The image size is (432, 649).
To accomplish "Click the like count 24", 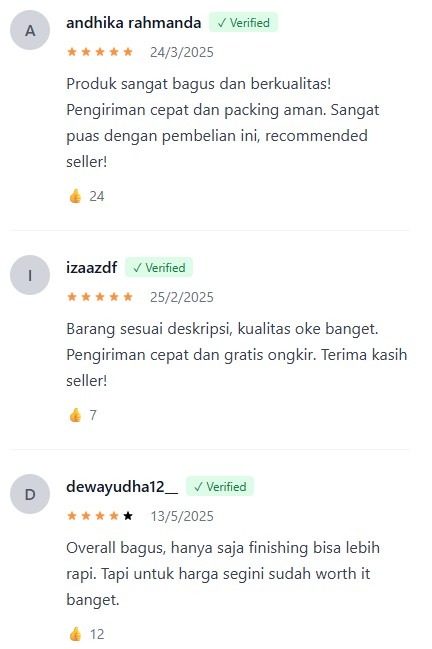I will click(x=97, y=196).
